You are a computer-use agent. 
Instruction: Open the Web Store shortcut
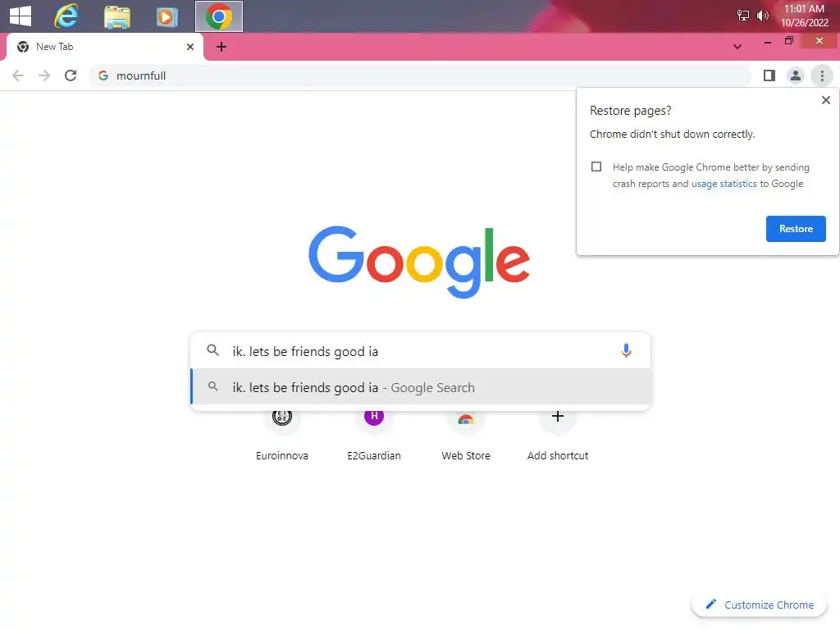[x=466, y=433]
